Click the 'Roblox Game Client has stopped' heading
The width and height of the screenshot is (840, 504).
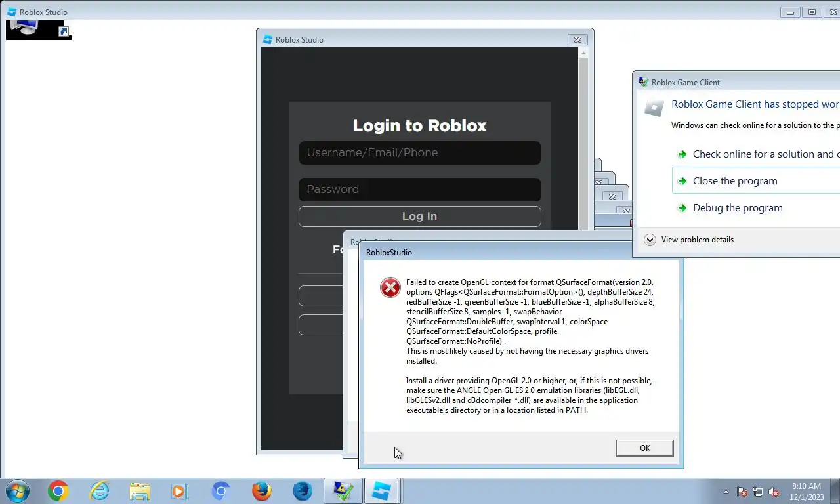755,104
